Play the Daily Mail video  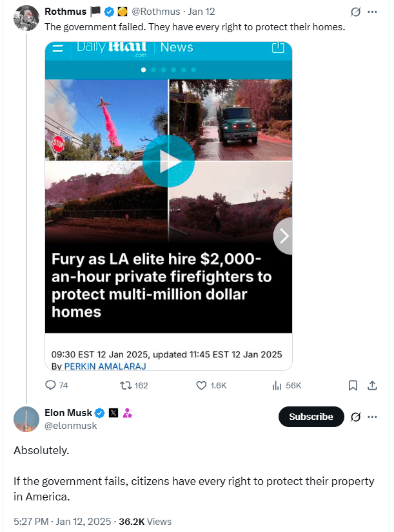pos(168,161)
